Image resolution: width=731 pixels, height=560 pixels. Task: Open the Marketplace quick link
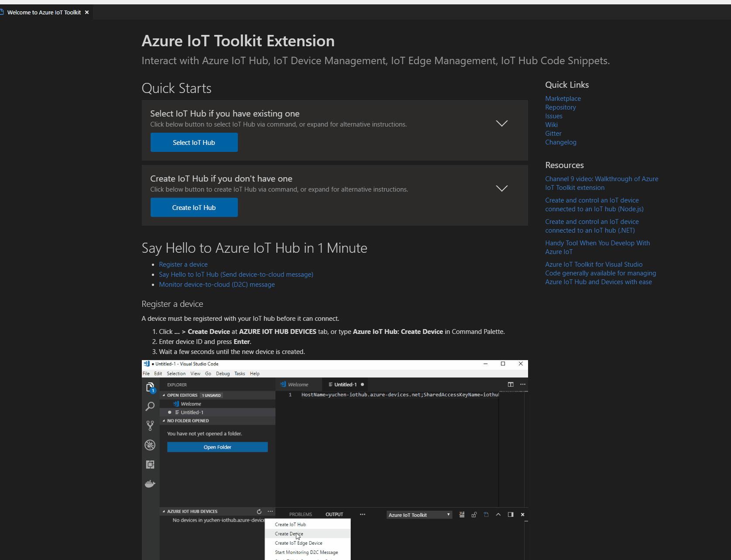click(x=563, y=99)
